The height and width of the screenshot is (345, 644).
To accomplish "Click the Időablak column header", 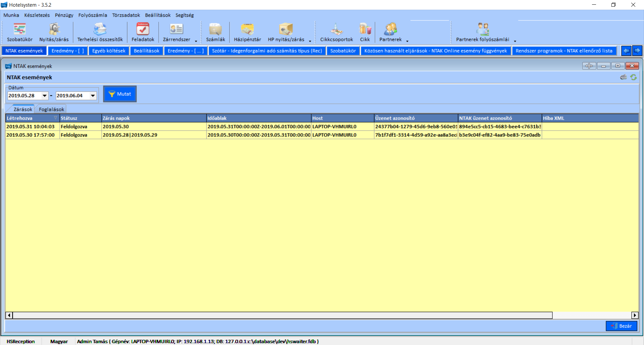I will point(259,118).
